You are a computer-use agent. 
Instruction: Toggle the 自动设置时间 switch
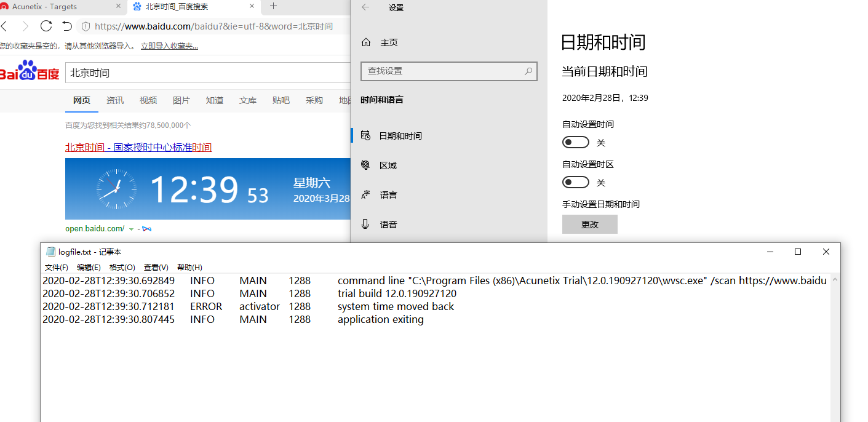[x=576, y=143]
